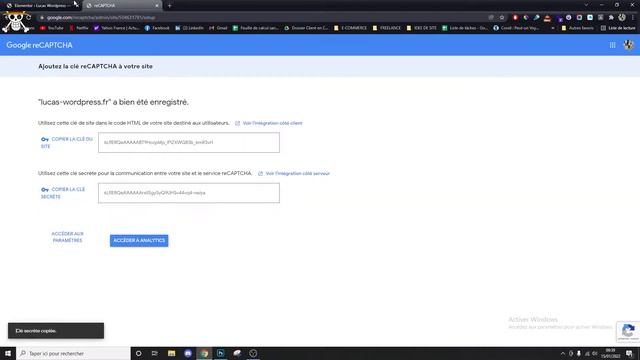Click inside the secret key field
The height and width of the screenshot is (360, 640).
pos(189,193)
